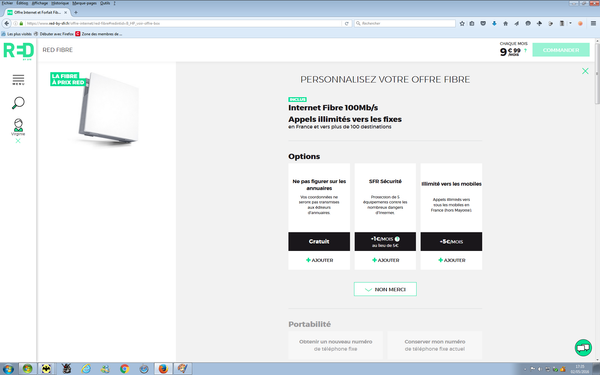
Task: Select Obtenir un nouveau numéro option
Action: click(x=336, y=345)
